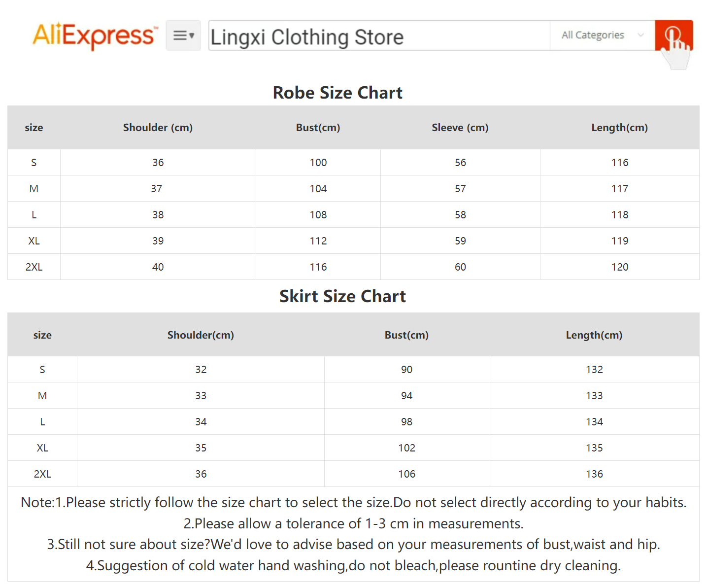Select Skirt chart's Length(cm) column header
707x588 pixels.
coord(594,335)
